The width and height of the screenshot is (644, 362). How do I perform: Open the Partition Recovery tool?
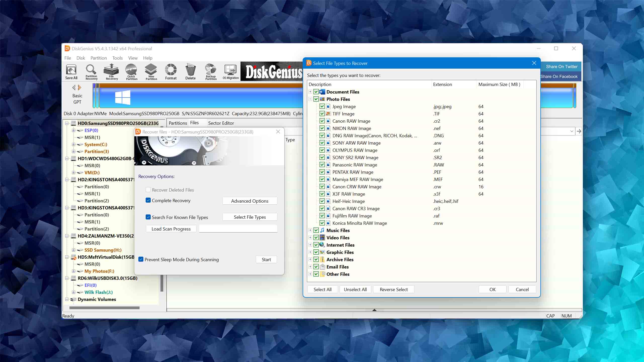91,72
